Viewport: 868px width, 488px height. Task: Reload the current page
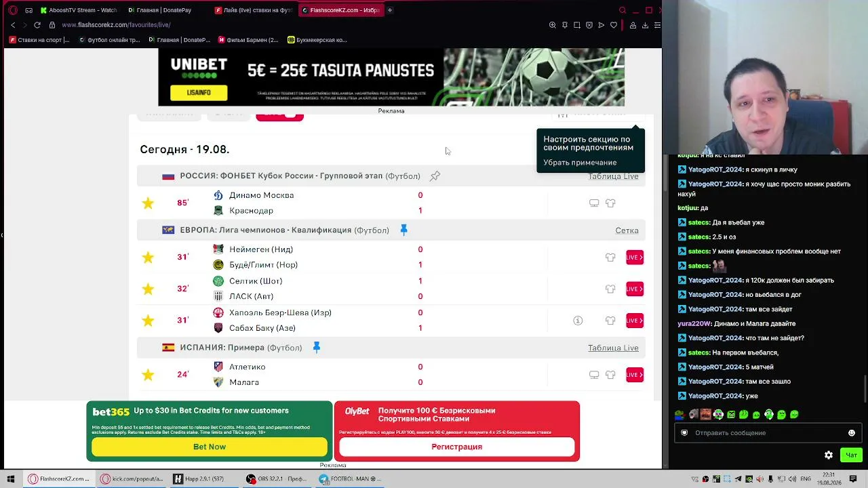(x=37, y=25)
